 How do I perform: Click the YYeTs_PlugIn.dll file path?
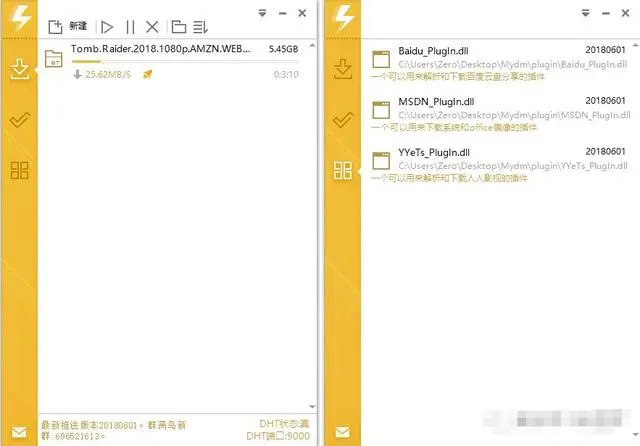tap(513, 166)
